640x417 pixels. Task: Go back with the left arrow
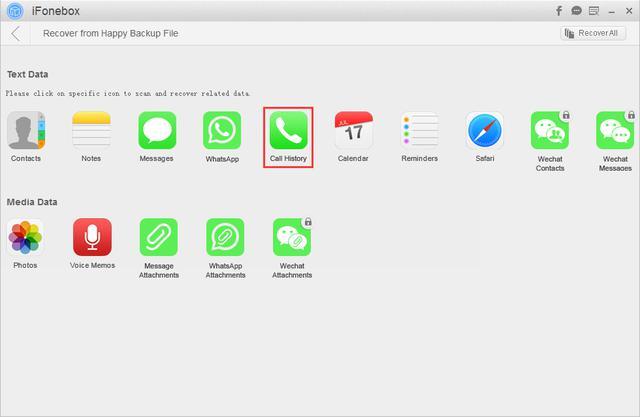pos(16,33)
